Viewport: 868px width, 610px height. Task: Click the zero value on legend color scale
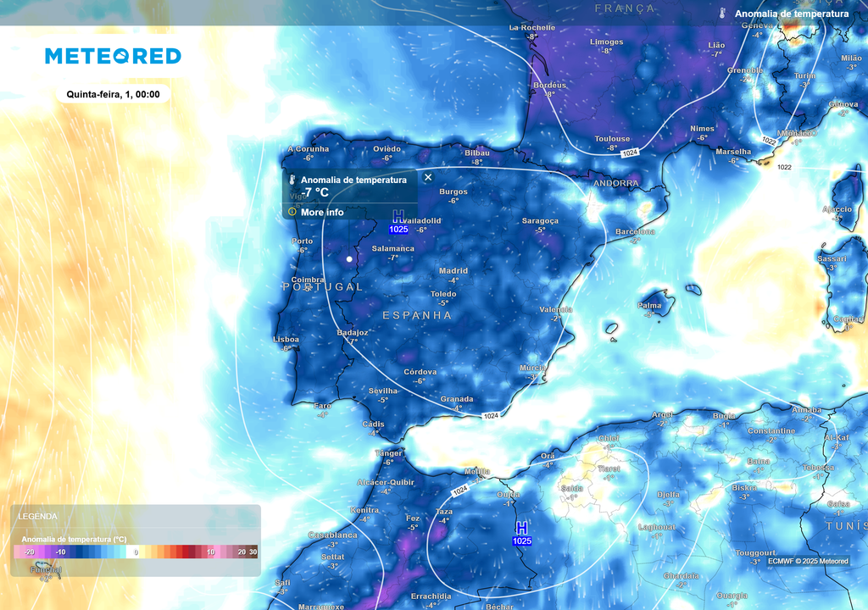click(x=136, y=552)
